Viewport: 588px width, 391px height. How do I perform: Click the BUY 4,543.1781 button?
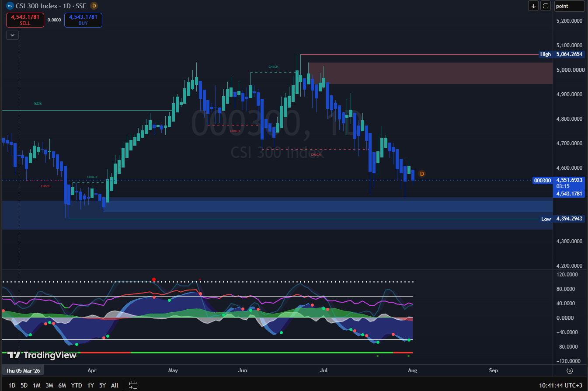coord(83,20)
